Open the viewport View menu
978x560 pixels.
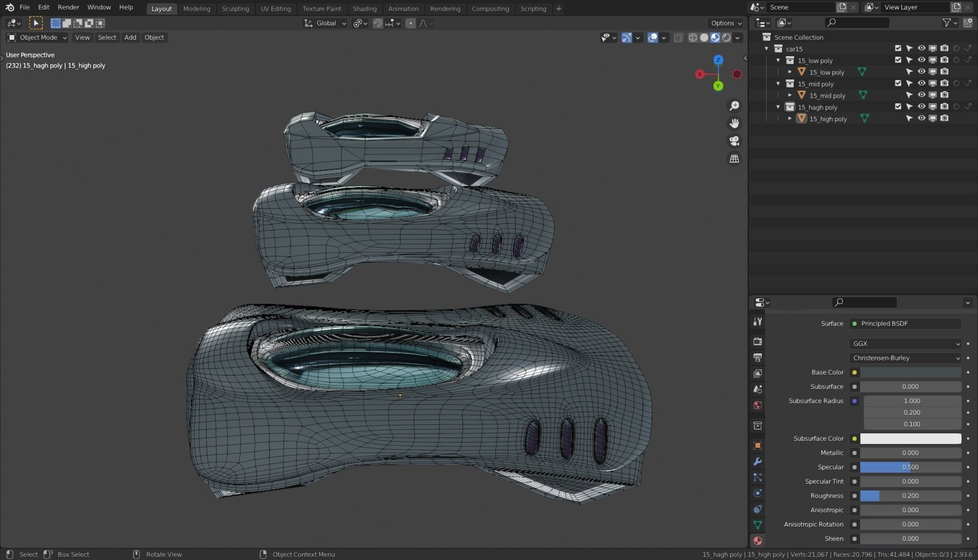point(82,38)
